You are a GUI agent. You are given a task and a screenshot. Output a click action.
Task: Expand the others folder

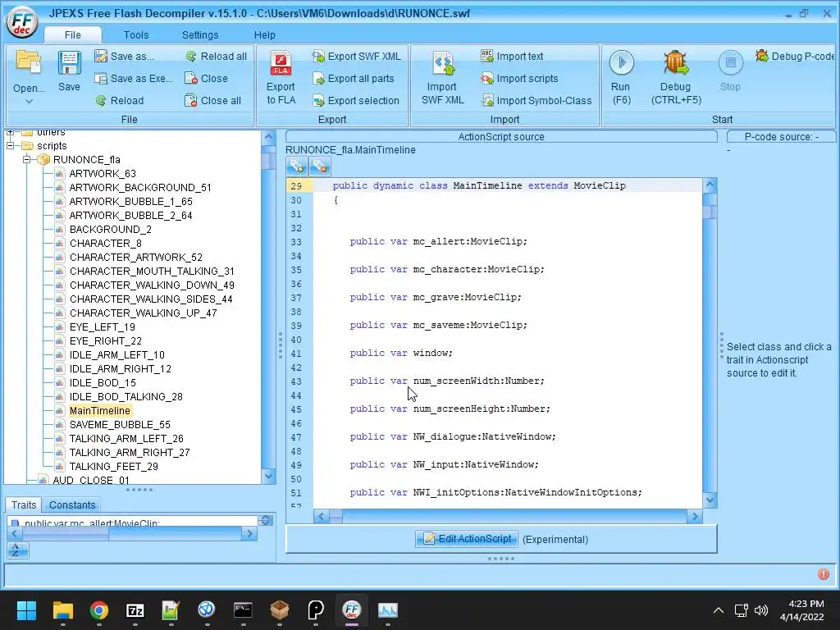pos(10,132)
